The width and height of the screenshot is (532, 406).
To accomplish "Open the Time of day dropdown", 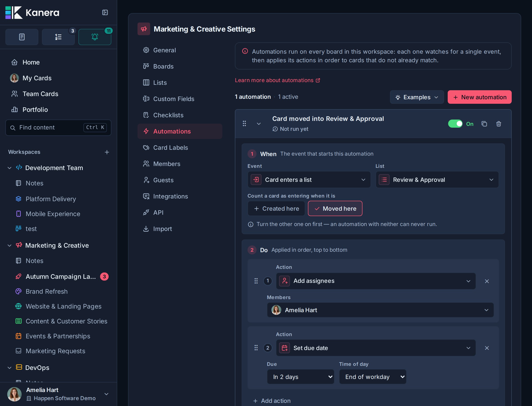I will point(373,377).
